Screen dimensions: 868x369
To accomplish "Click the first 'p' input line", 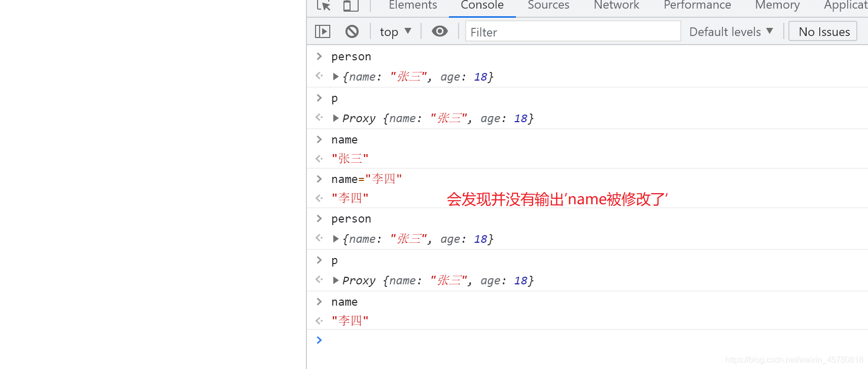I will pos(334,98).
